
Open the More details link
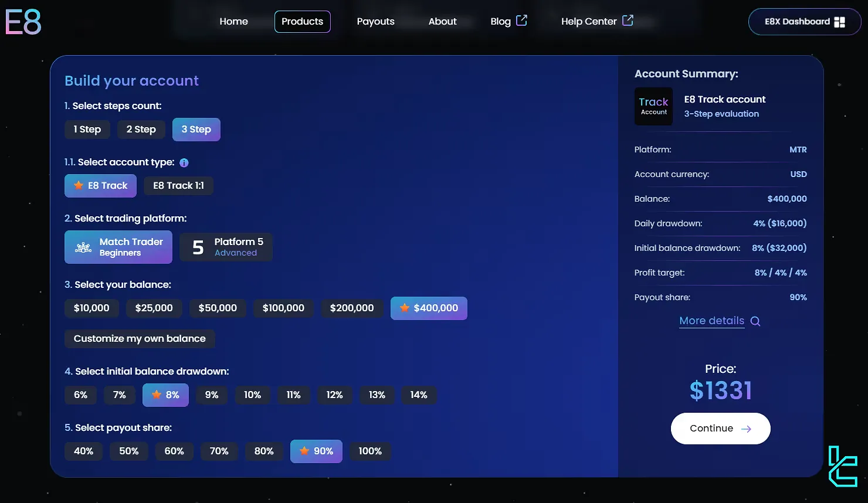pos(711,321)
